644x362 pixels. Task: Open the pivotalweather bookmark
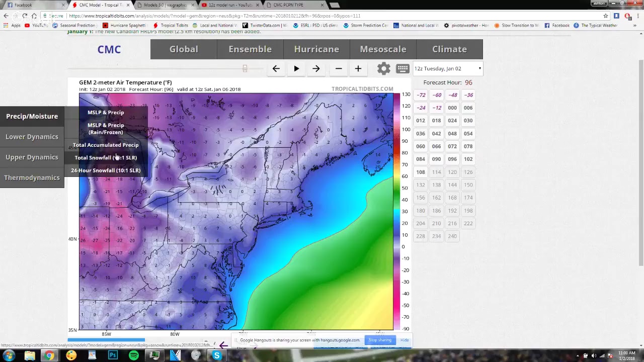[x=466, y=25]
